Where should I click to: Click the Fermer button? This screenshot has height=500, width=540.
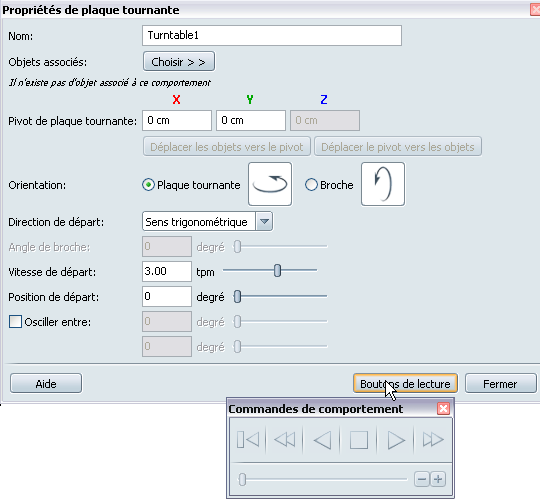(500, 384)
